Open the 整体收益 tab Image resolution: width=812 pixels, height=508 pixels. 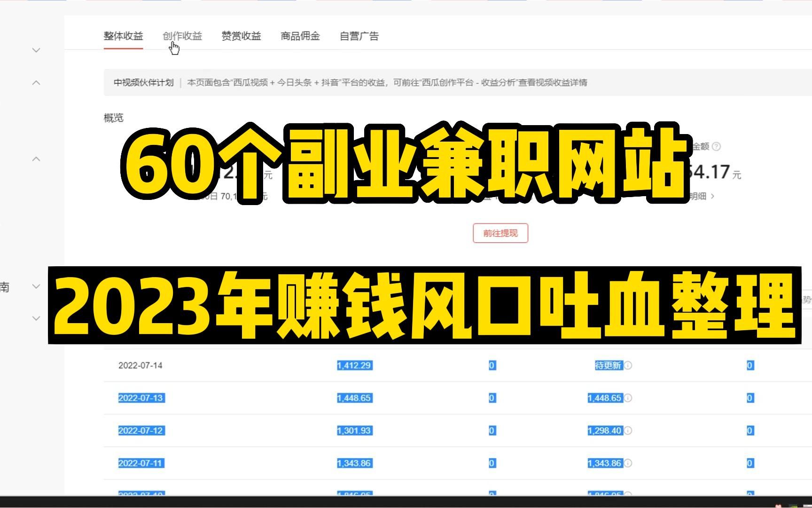point(123,36)
